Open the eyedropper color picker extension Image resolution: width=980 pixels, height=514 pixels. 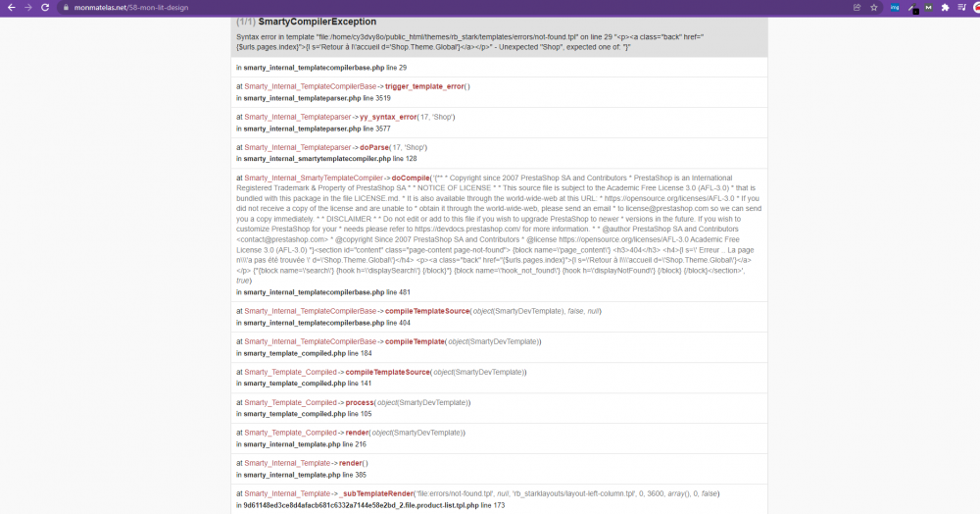(912, 8)
